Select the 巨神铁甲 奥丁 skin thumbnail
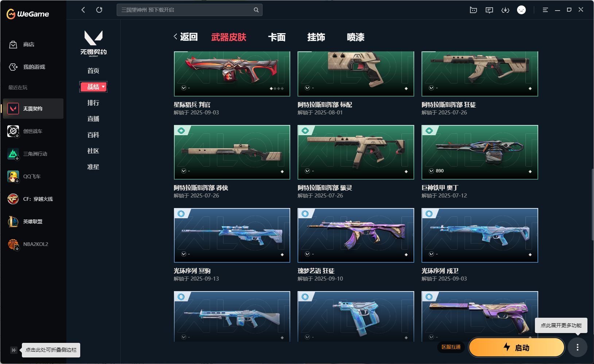Image resolution: width=594 pixels, height=364 pixels. [x=480, y=152]
